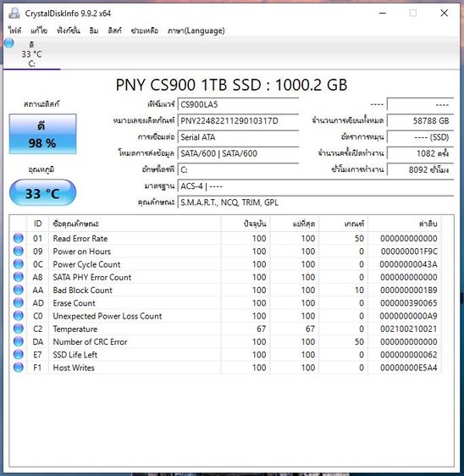Select the Unexpected Power Loss Count name
464x476 pixels.
(x=108, y=316)
